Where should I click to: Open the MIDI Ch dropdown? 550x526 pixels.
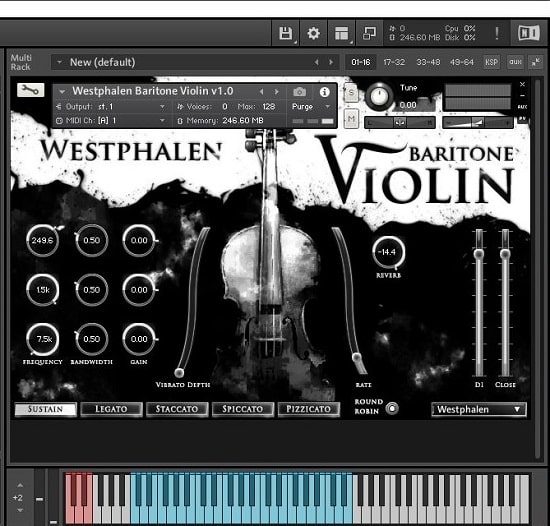pos(111,120)
